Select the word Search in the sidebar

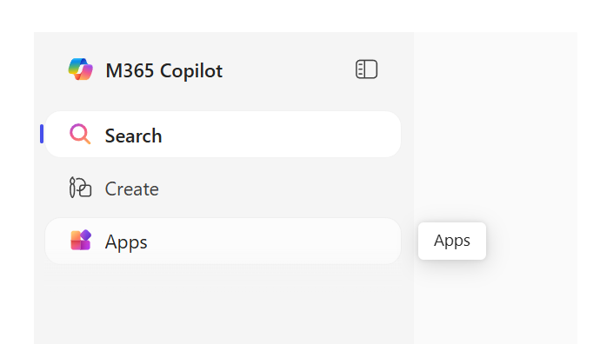click(133, 136)
